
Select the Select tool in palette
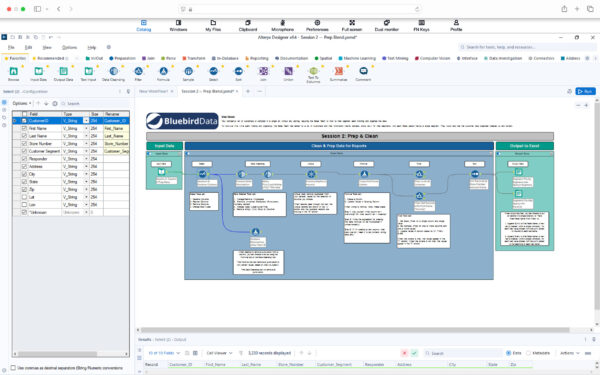tap(214, 71)
